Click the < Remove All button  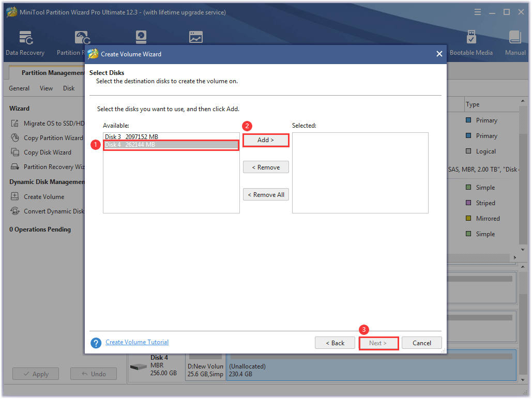click(x=266, y=195)
